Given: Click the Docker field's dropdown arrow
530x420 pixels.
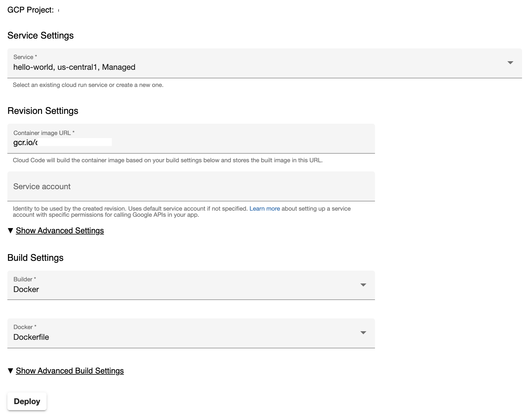Looking at the screenshot, I should pyautogui.click(x=363, y=333).
